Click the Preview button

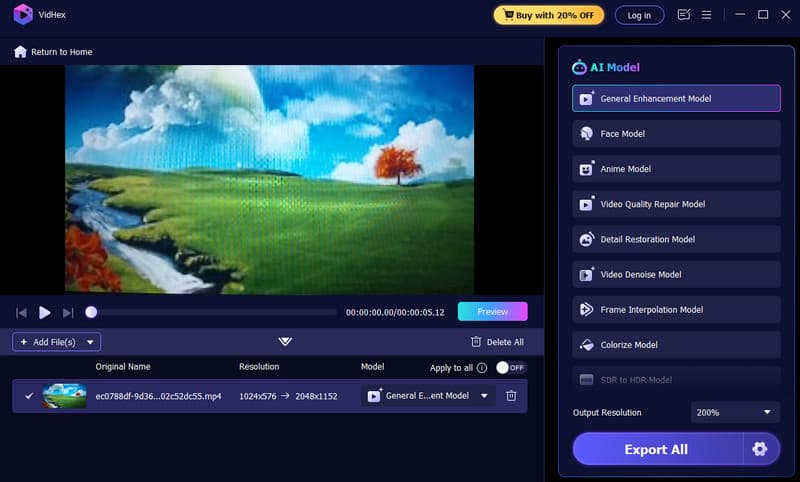pyautogui.click(x=492, y=311)
